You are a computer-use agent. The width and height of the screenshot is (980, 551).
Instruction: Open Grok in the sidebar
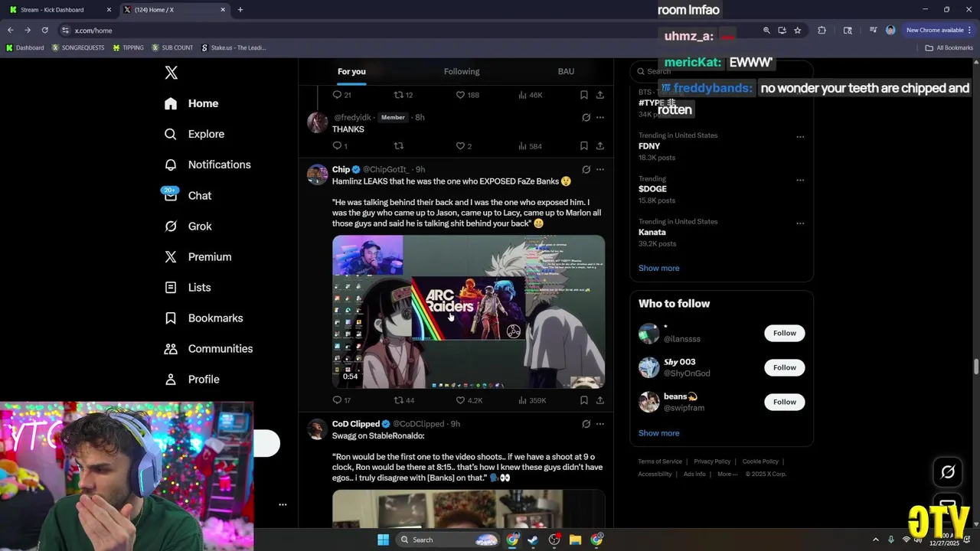[x=188, y=226]
